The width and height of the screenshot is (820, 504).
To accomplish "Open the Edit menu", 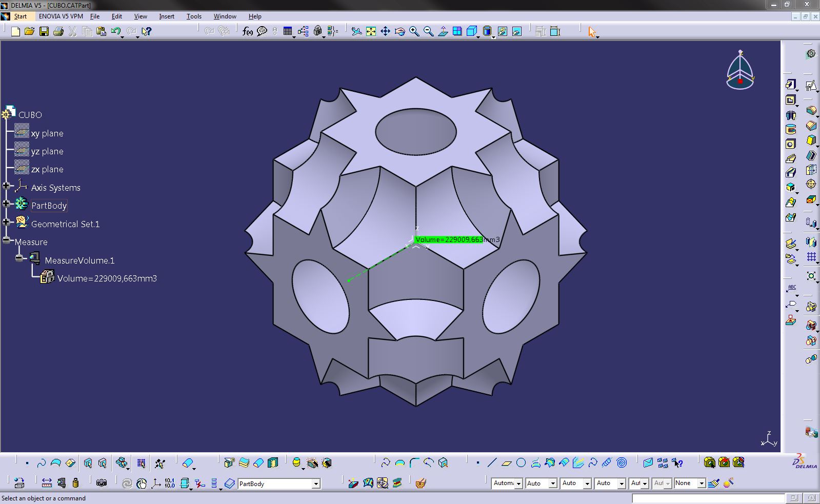I will click(116, 16).
